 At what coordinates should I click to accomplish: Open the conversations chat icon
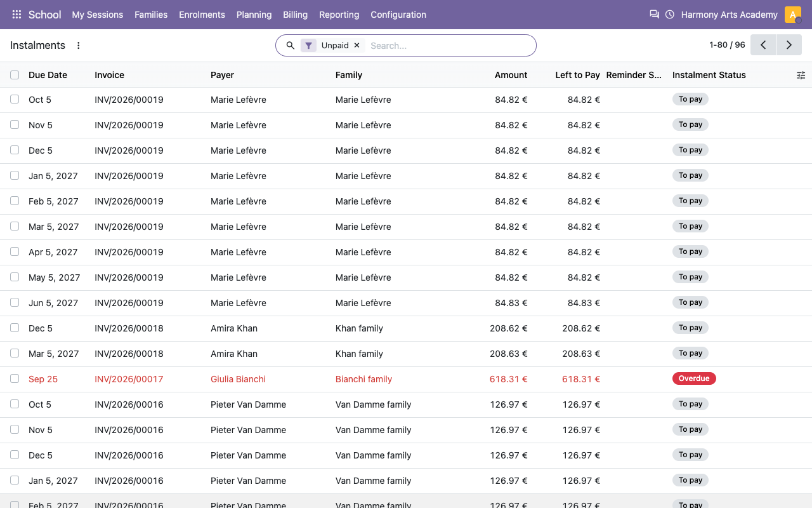pyautogui.click(x=654, y=15)
